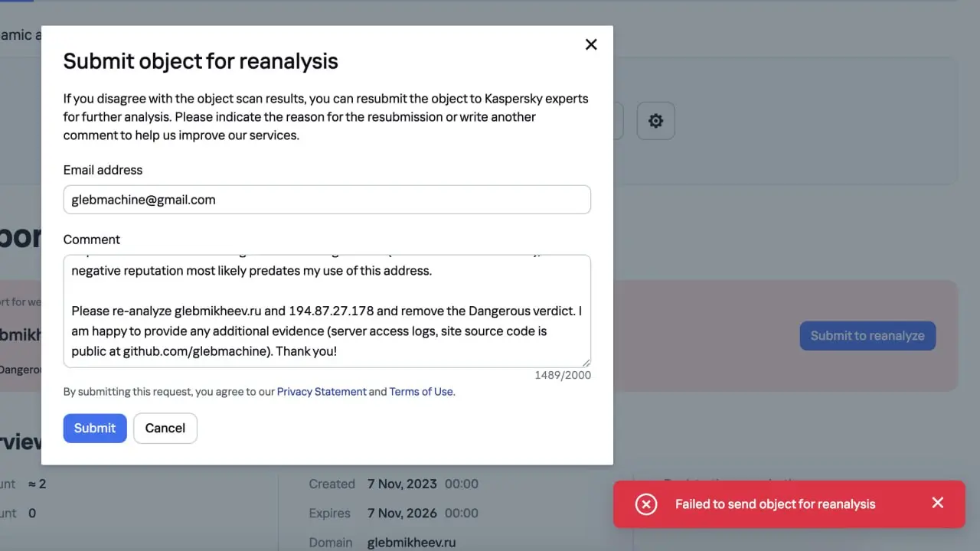Screen dimensions: 980x551
Task: Click the "≈ 2" count value
Action: (x=37, y=484)
